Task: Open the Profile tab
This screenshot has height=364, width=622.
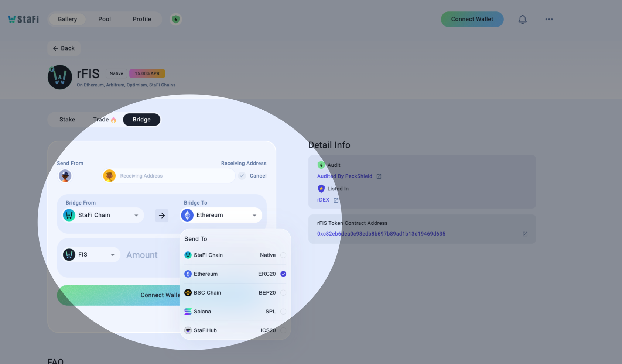Action: tap(142, 19)
